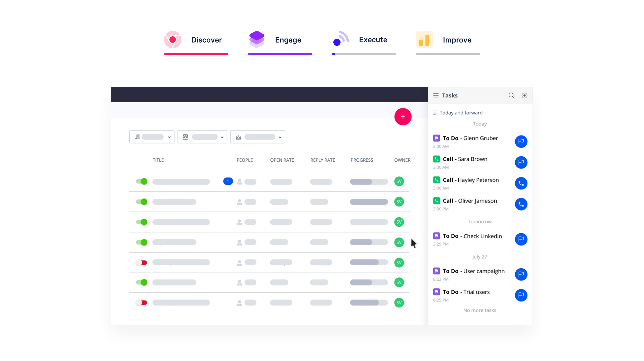Click the fifth row progress bar

click(369, 262)
